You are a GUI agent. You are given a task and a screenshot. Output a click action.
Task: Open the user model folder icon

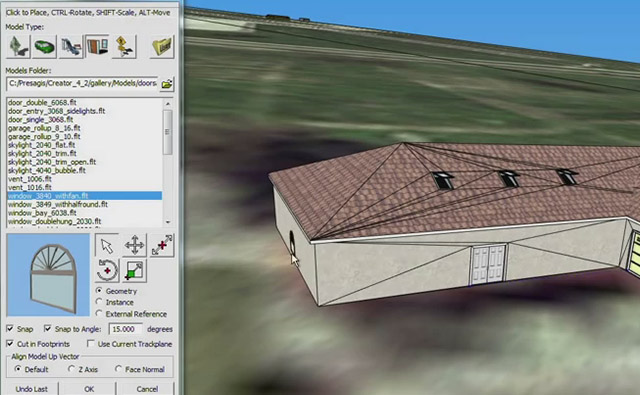click(162, 47)
